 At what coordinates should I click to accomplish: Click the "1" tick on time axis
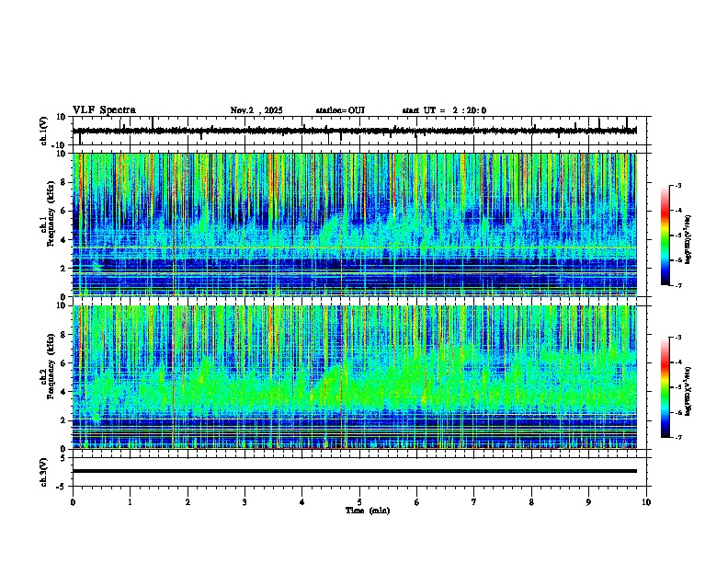tap(130, 502)
